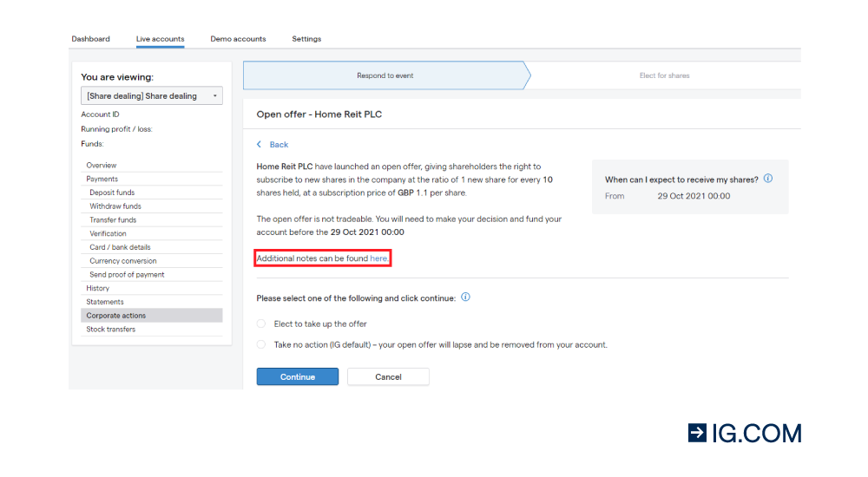Image resolution: width=868 pixels, height=477 pixels.
Task: Click the info icon beside receive shares question
Action: (768, 178)
